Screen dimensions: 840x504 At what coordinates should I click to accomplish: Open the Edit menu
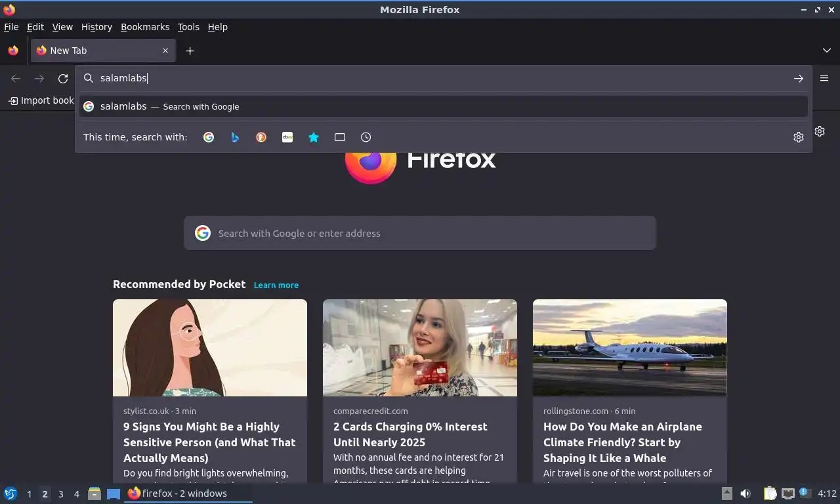click(35, 27)
